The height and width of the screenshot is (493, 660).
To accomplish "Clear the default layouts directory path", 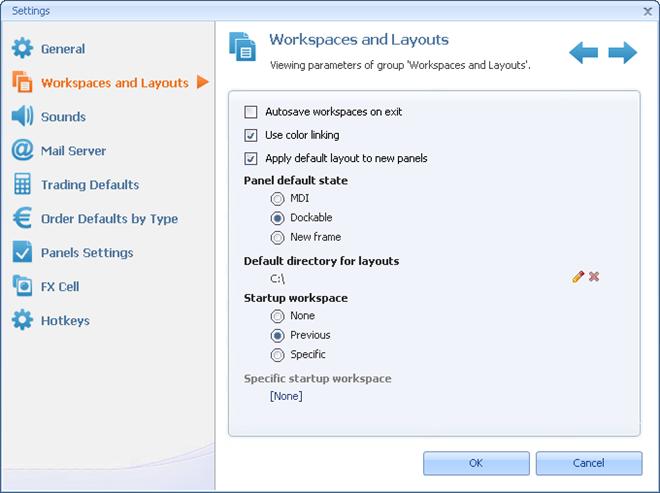I will [x=594, y=276].
